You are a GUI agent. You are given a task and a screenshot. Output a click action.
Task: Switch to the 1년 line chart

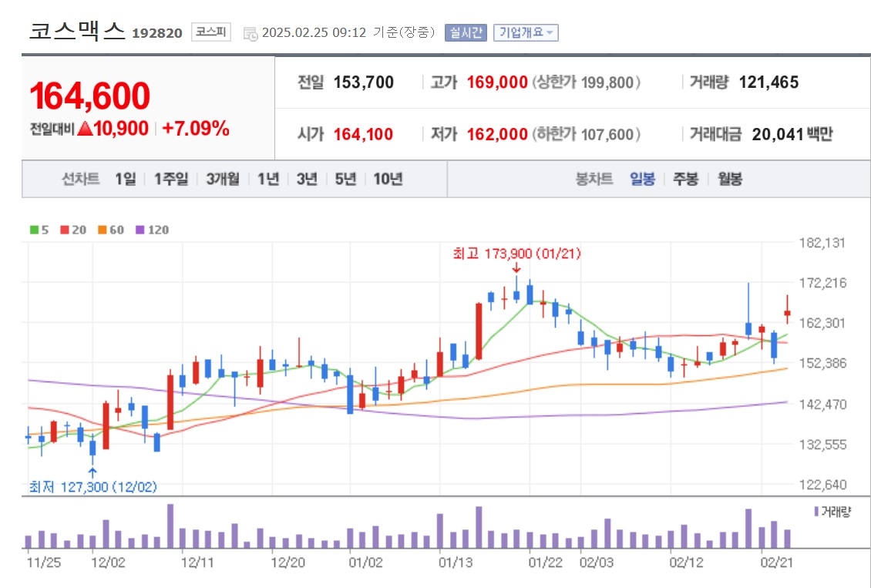268,179
